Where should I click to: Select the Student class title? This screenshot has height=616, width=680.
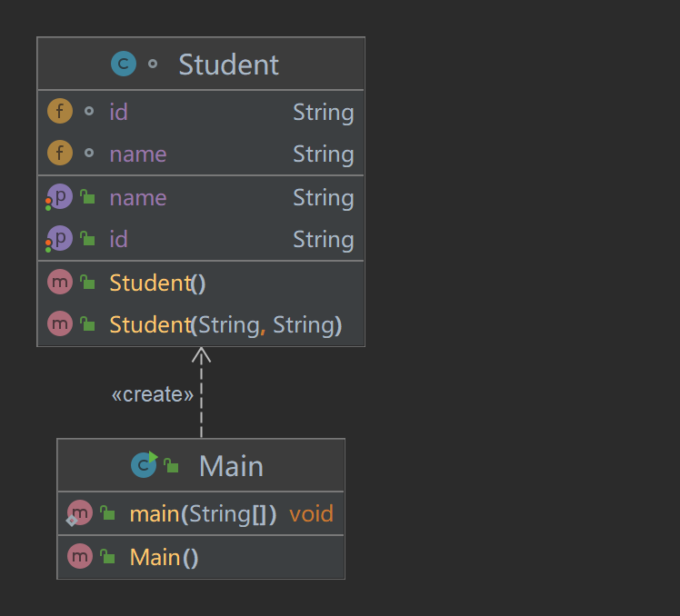228,65
